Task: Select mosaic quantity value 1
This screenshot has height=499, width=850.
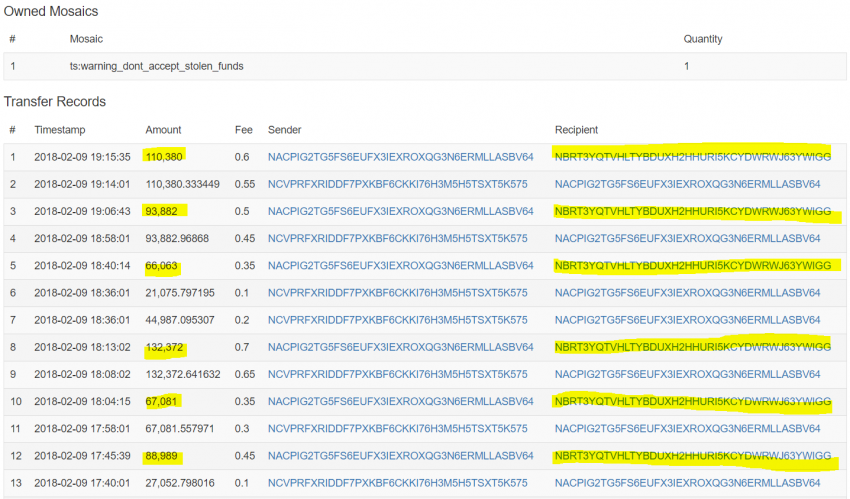Action: tap(686, 66)
